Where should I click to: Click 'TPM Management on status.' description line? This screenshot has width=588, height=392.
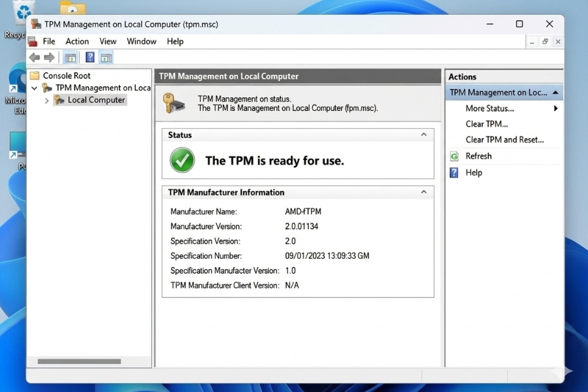click(244, 99)
